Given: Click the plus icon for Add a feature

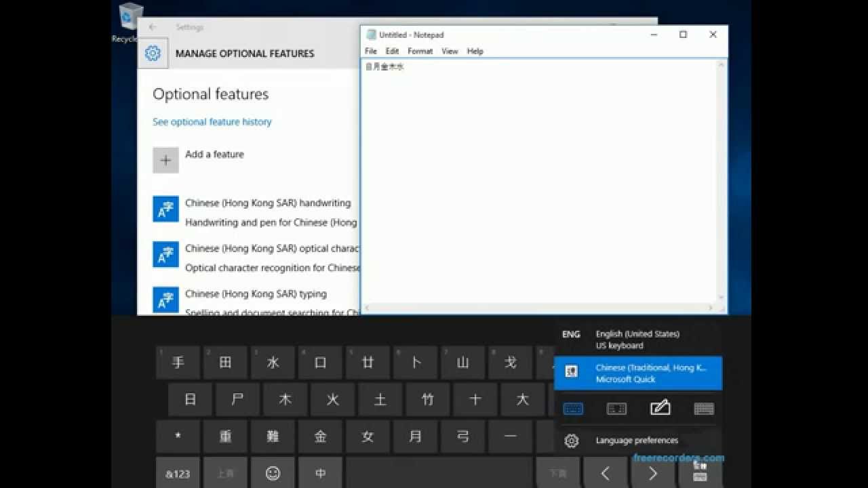Looking at the screenshot, I should [x=165, y=161].
